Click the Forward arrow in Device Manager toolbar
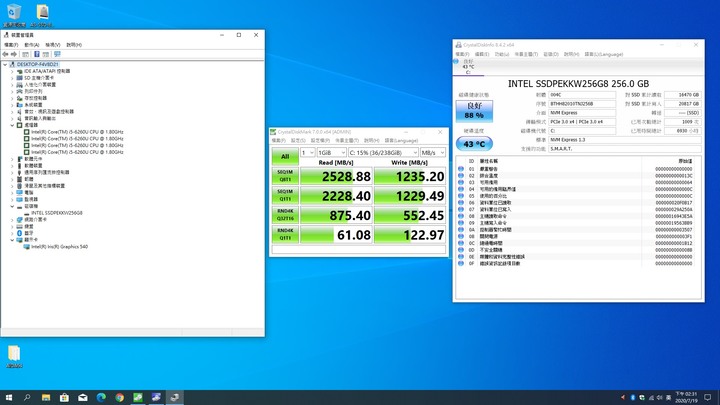The height and width of the screenshot is (405, 720). tap(14, 54)
